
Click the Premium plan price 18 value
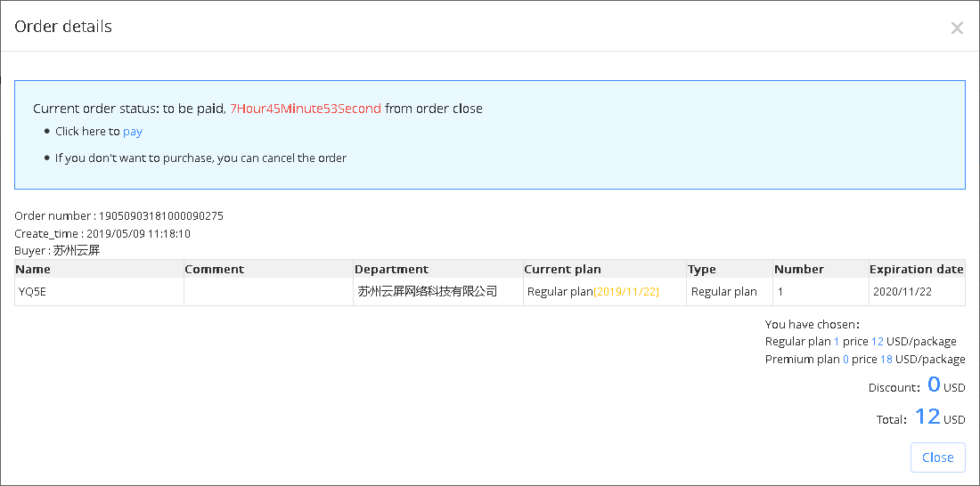tap(886, 360)
